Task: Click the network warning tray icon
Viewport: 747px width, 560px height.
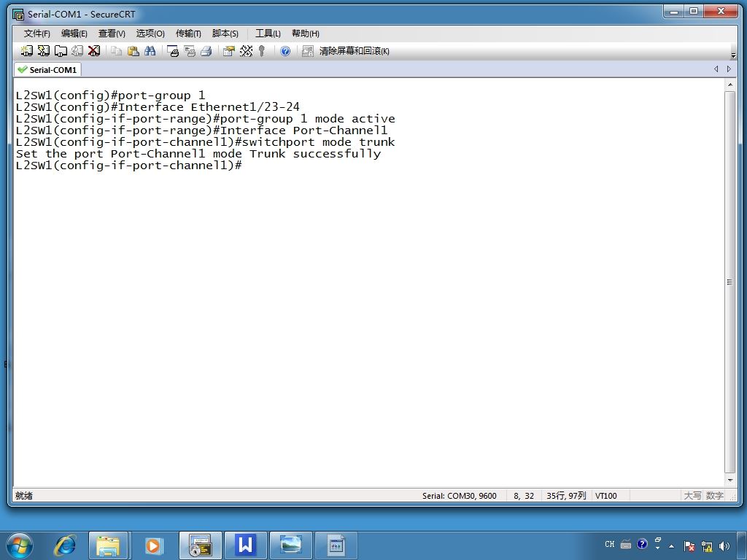Action: tap(707, 546)
